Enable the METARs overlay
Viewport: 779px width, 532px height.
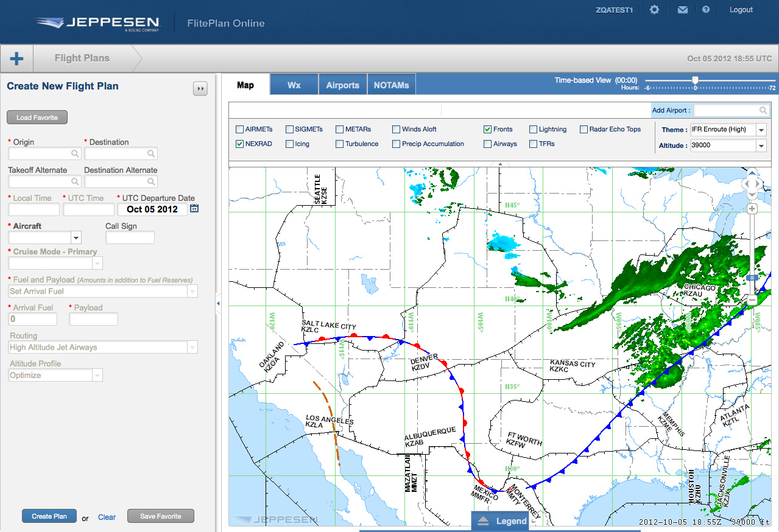pos(340,129)
